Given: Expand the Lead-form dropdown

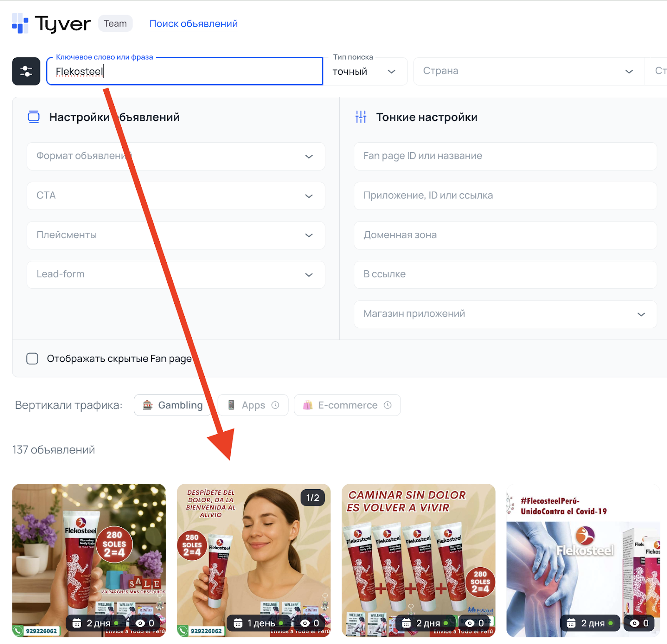Looking at the screenshot, I should (x=176, y=274).
